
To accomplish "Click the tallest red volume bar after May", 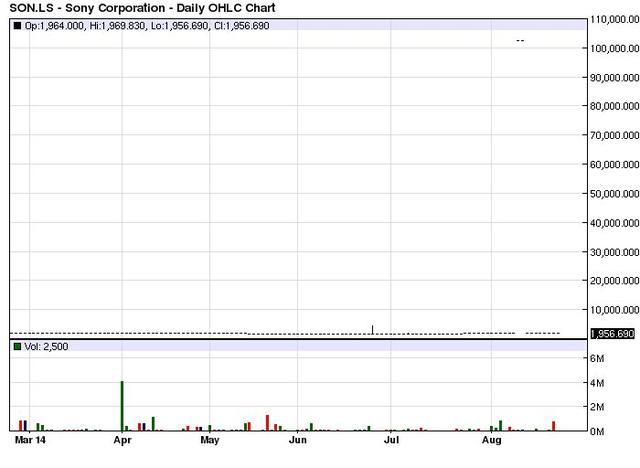I will point(268,422).
